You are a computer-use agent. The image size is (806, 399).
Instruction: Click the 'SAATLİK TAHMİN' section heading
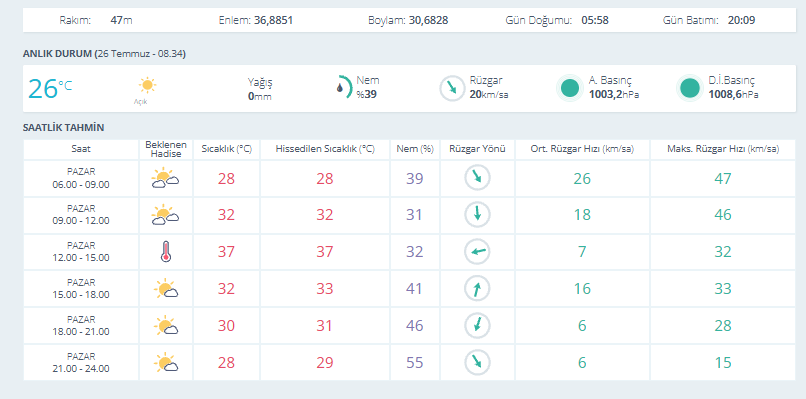pos(63,128)
